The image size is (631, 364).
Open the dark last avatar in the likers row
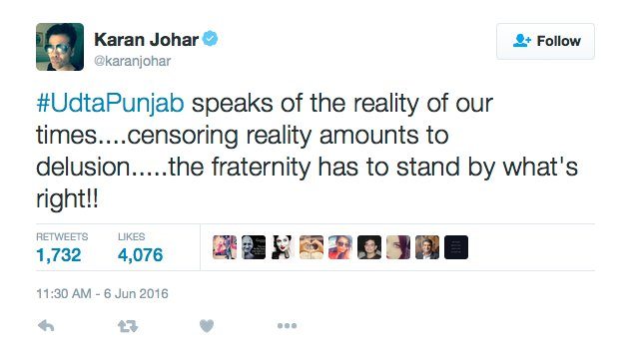point(456,247)
